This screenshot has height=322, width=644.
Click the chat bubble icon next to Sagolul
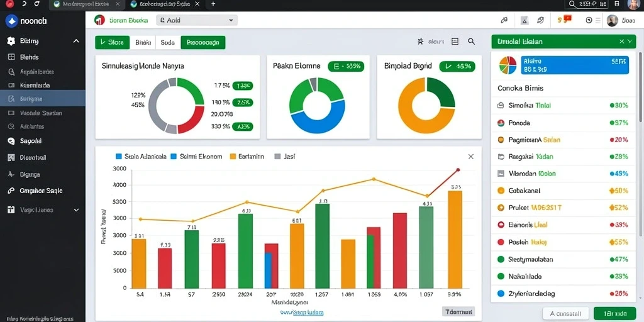(x=11, y=141)
